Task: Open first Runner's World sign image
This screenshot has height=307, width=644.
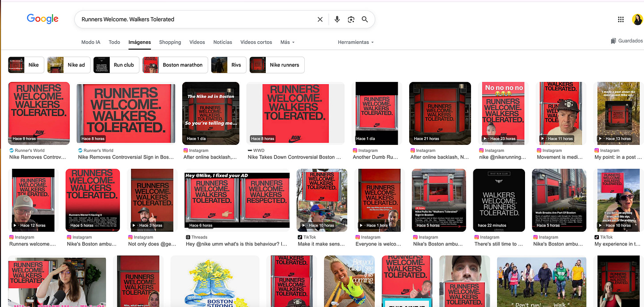Action: [x=39, y=113]
